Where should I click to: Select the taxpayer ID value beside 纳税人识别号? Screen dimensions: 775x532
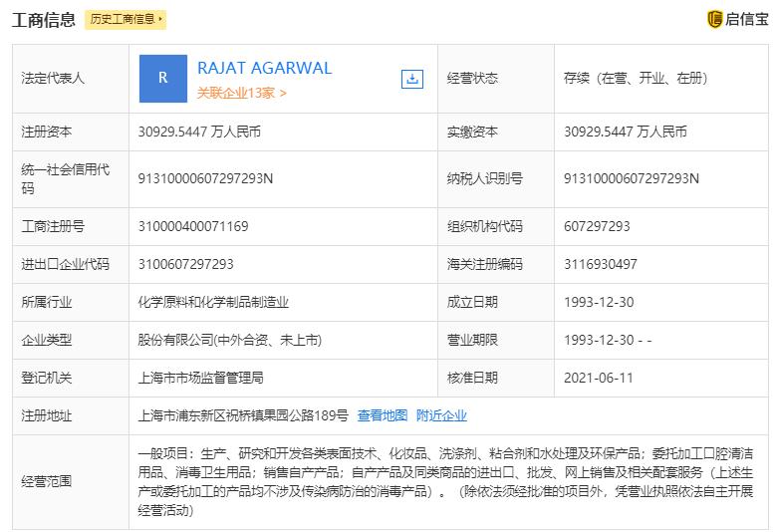coord(632,178)
